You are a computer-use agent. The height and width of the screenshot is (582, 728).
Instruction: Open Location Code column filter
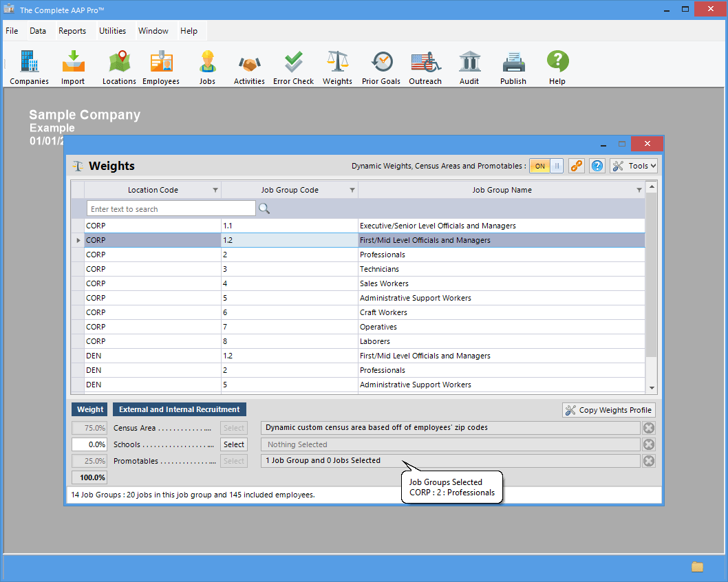(x=215, y=190)
